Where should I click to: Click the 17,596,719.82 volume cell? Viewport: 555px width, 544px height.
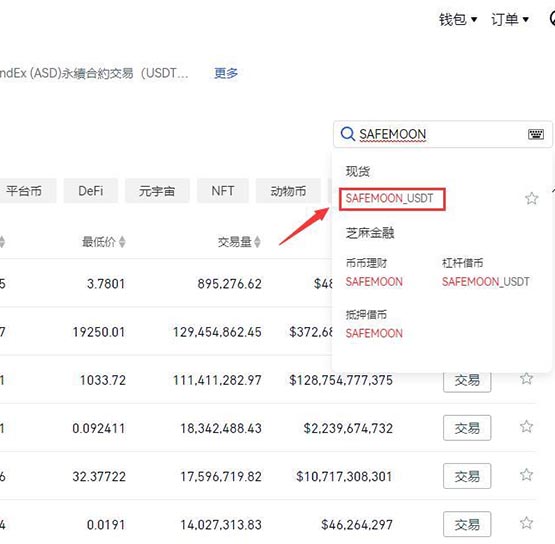221,476
